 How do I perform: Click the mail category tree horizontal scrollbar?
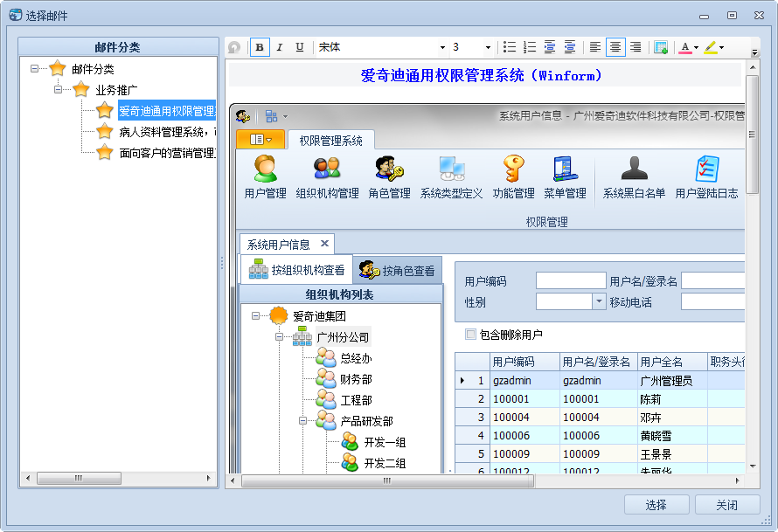click(x=79, y=478)
